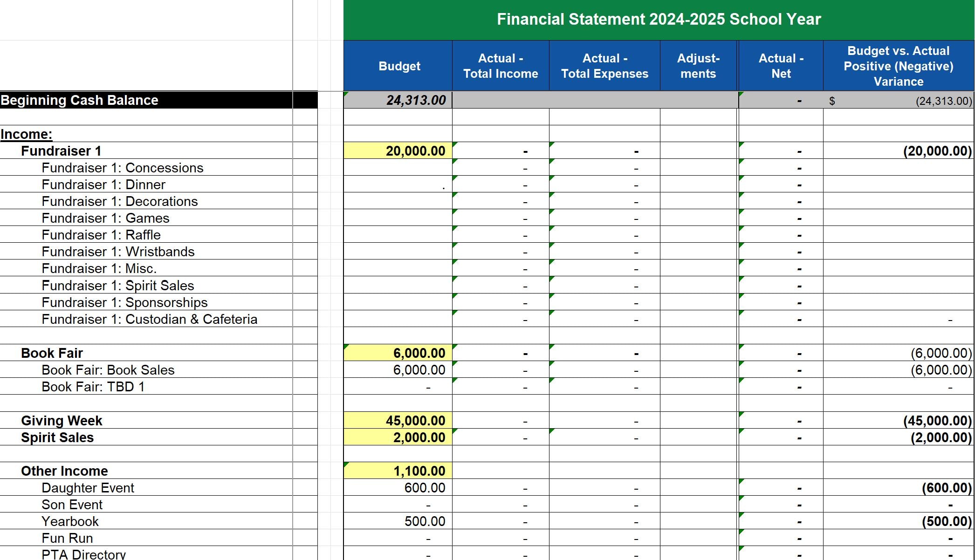Click the 1,100.00 Other Income budget cell

click(x=399, y=471)
